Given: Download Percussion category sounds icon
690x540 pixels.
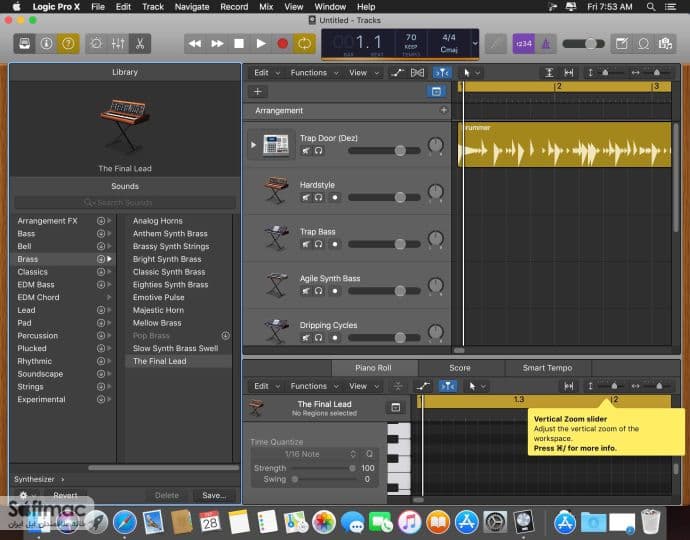Looking at the screenshot, I should pyautogui.click(x=101, y=335).
